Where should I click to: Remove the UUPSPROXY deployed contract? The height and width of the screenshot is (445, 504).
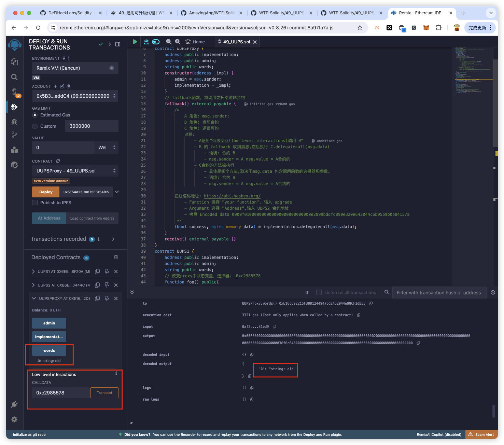point(116,298)
